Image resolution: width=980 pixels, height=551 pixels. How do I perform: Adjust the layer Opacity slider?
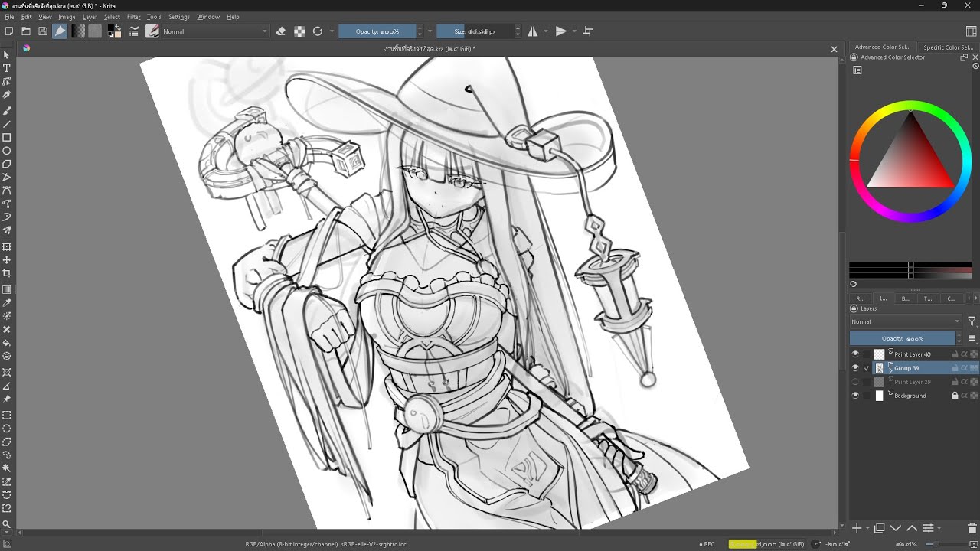[x=903, y=338]
